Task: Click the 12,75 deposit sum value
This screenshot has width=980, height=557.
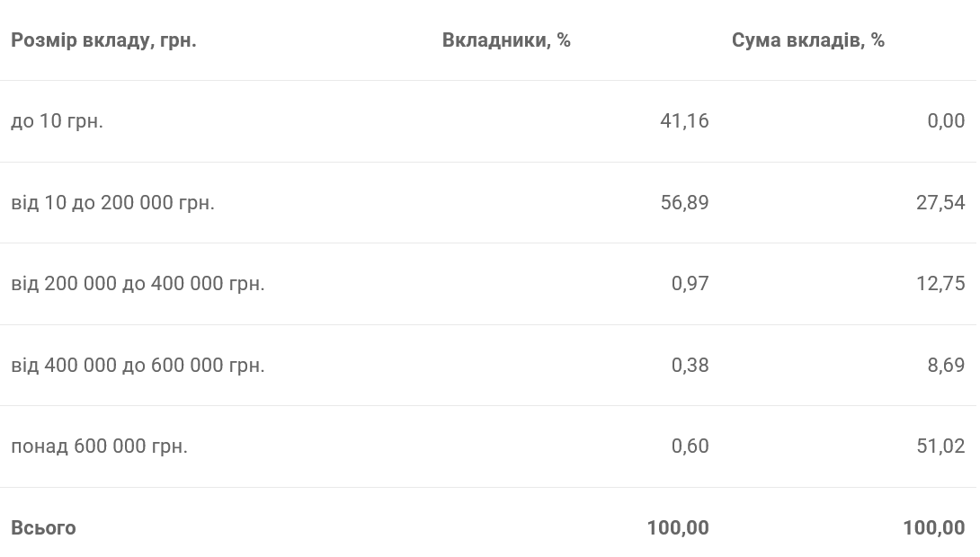Action: point(940,284)
